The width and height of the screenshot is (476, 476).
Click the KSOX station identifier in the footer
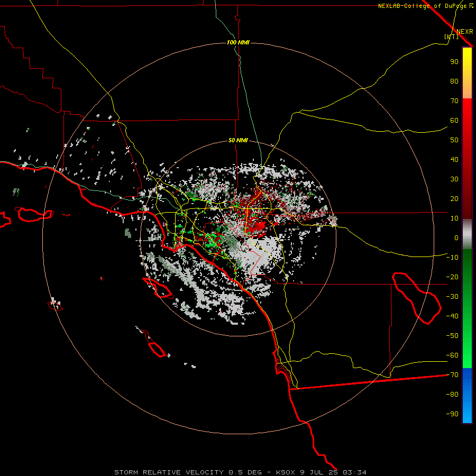(286, 472)
